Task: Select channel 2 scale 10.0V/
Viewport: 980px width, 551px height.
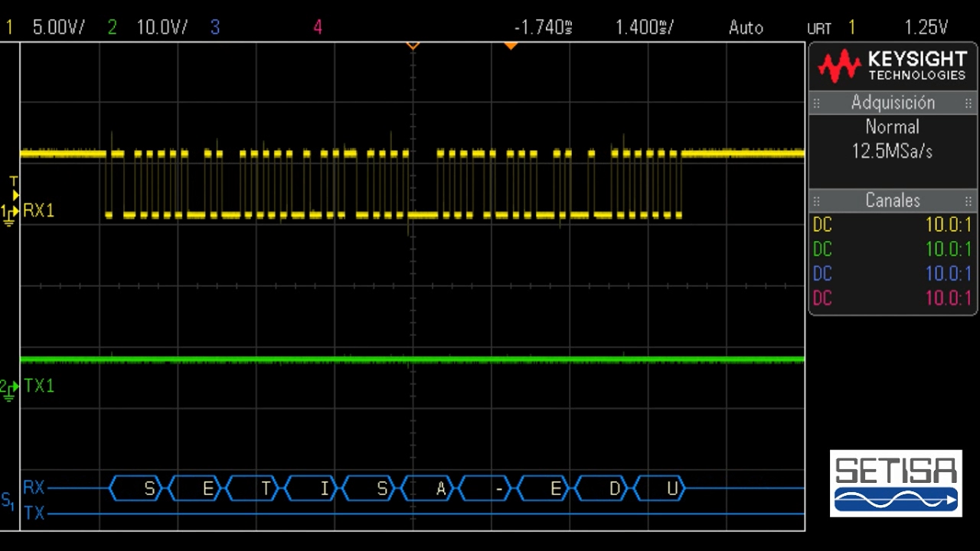Action: pyautogui.click(x=161, y=28)
